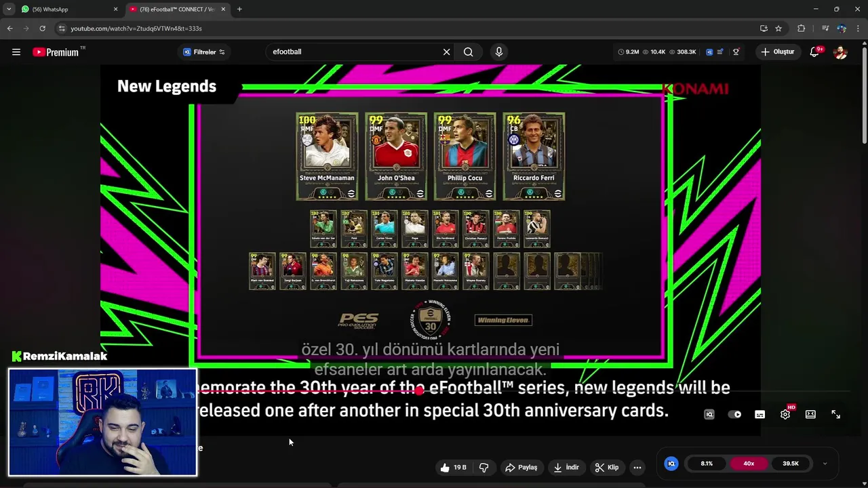Open the Chrome profile avatar

coord(842,28)
